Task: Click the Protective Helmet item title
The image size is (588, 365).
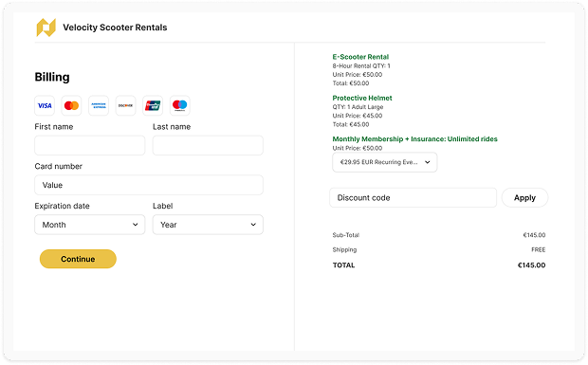Action: coord(362,99)
